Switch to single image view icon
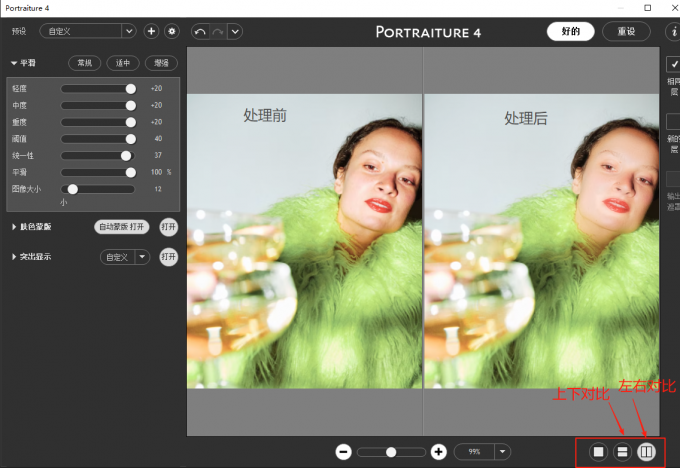The image size is (680, 468). (x=598, y=452)
